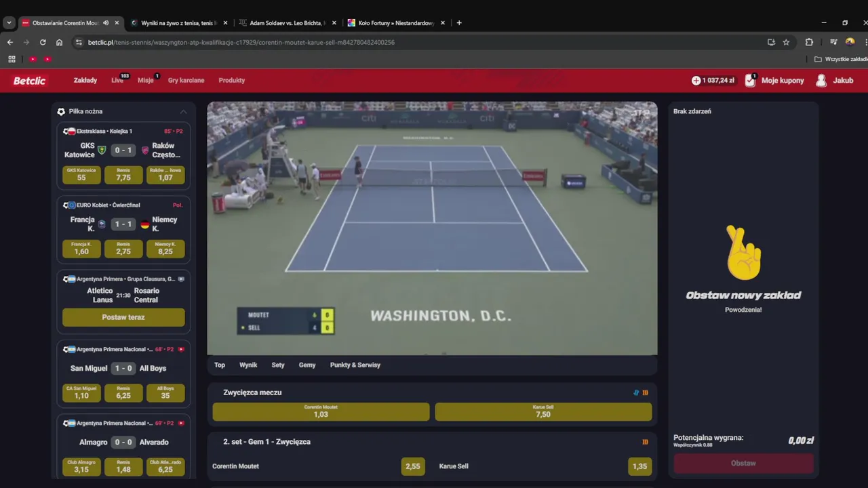Switch to Wyniki na żywo z tenisa tab
868x488 pixels.
[179, 23]
